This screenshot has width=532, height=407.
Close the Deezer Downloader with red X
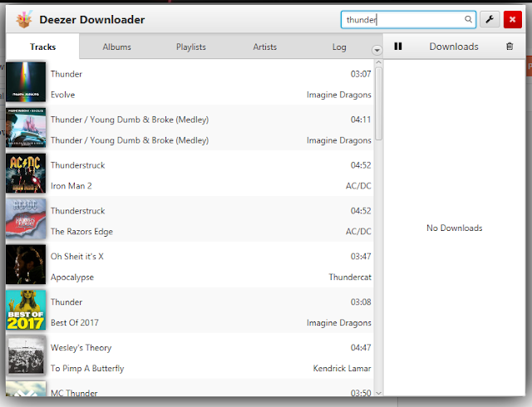tap(512, 19)
